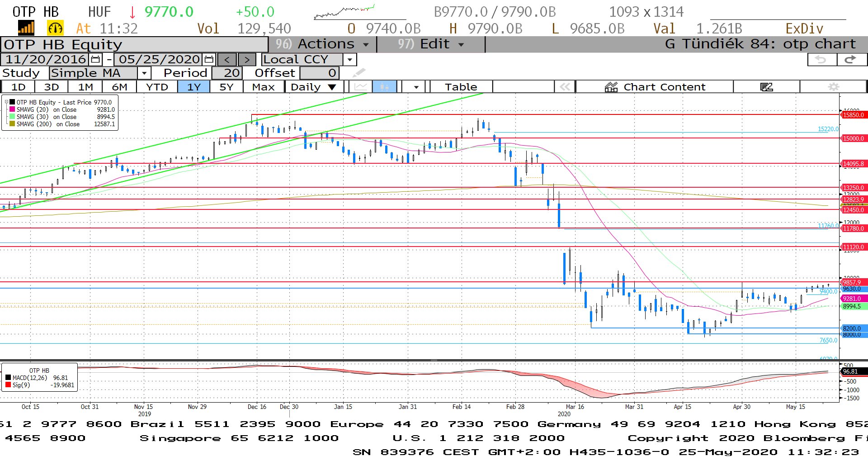Select the 5Y range tab
Image resolution: width=868 pixels, height=470 pixels.
point(226,87)
